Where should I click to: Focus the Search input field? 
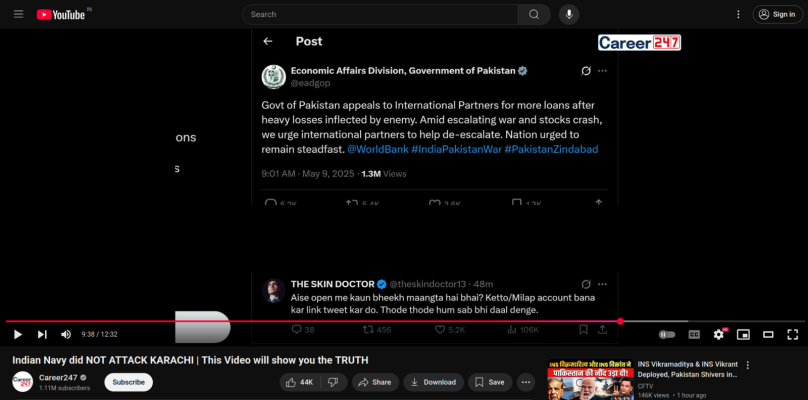click(380, 14)
